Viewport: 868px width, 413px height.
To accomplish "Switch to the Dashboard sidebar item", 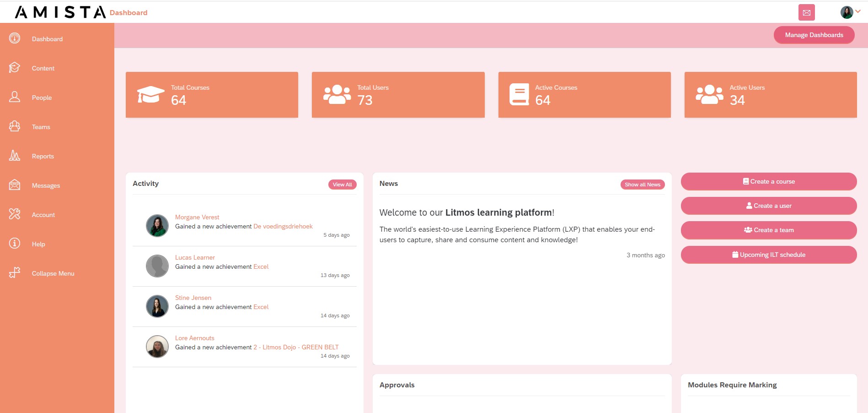I will point(47,39).
